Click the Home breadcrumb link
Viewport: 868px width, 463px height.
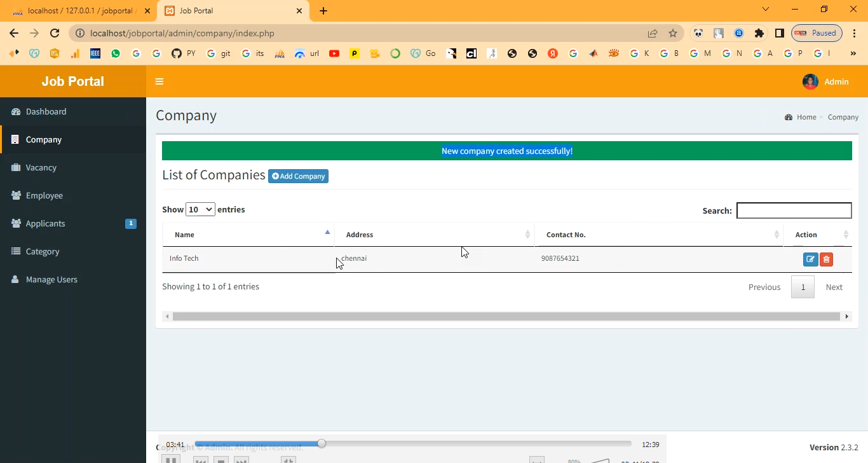(806, 117)
